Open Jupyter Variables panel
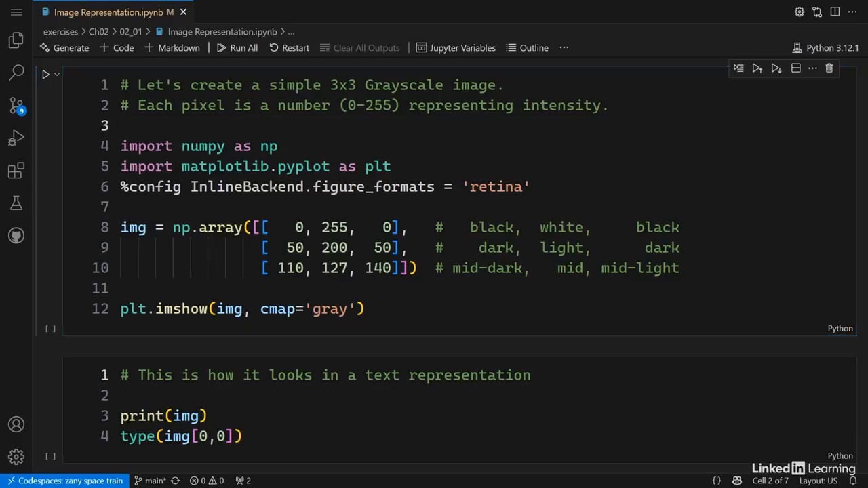The image size is (868, 488). tap(456, 48)
